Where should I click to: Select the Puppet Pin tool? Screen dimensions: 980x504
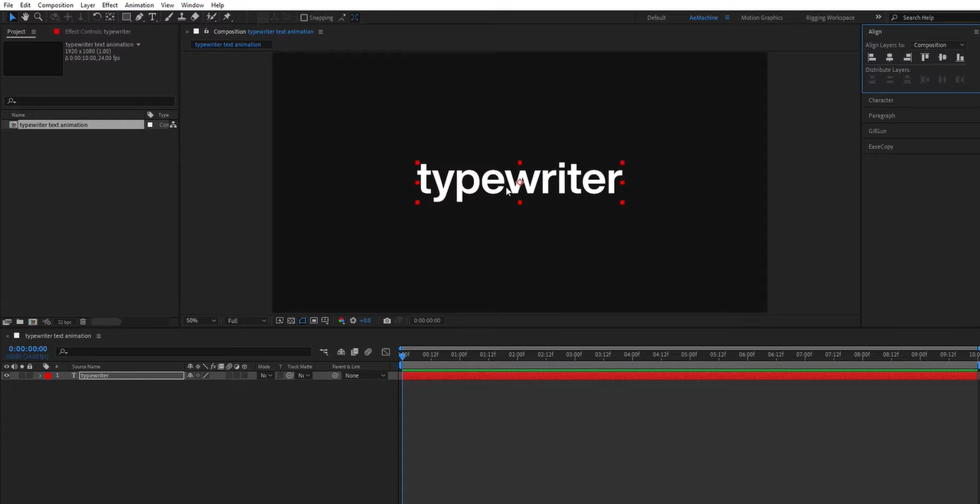coord(227,17)
